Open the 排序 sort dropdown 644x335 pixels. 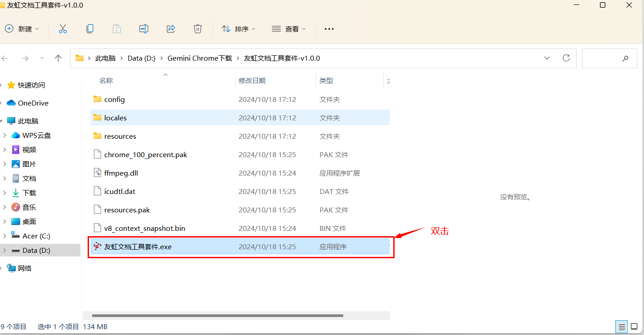click(x=239, y=29)
